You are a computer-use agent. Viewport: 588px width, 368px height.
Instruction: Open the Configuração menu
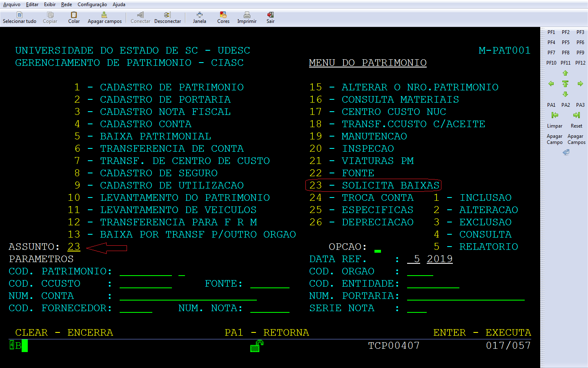click(x=92, y=4)
